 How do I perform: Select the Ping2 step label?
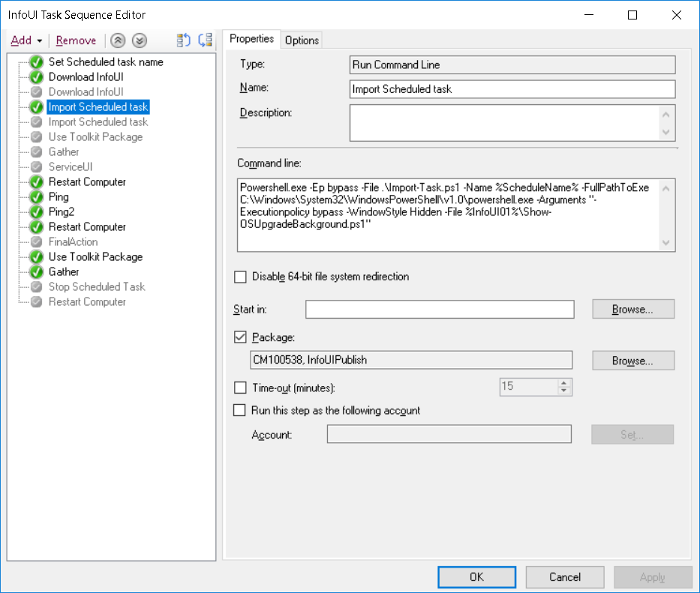62,212
